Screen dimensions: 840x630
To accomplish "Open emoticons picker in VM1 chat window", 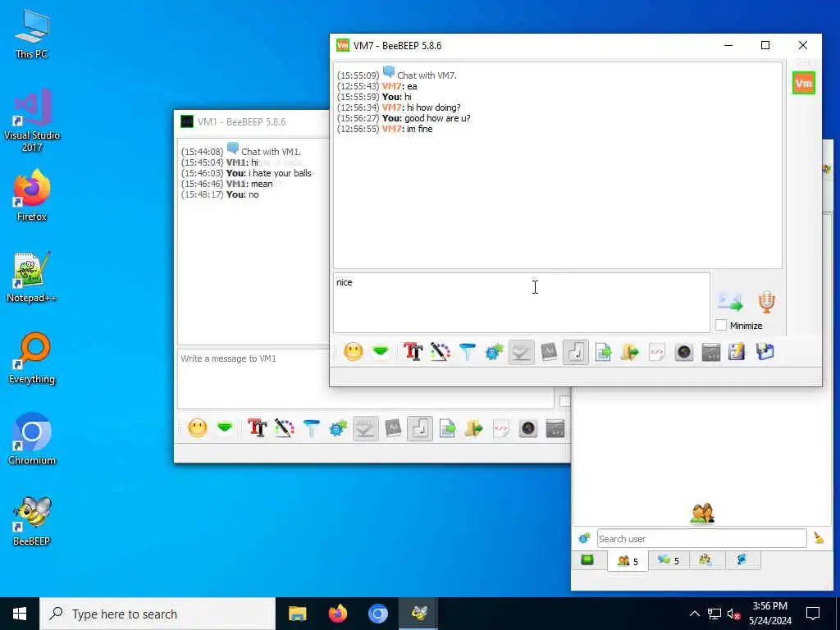I will 197,428.
